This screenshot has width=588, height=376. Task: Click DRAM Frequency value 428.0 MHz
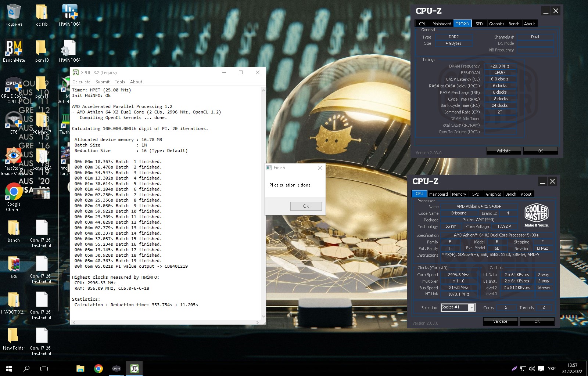[500, 66]
